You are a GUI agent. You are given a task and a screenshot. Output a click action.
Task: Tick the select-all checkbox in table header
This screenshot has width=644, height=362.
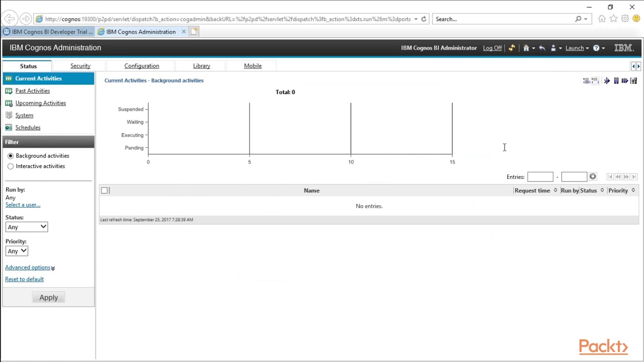(105, 191)
